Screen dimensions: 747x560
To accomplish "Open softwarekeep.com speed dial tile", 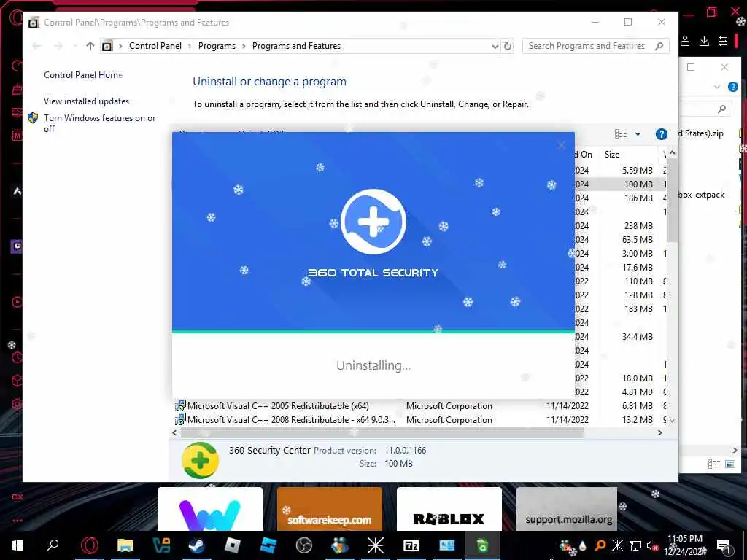I will click(330, 508).
